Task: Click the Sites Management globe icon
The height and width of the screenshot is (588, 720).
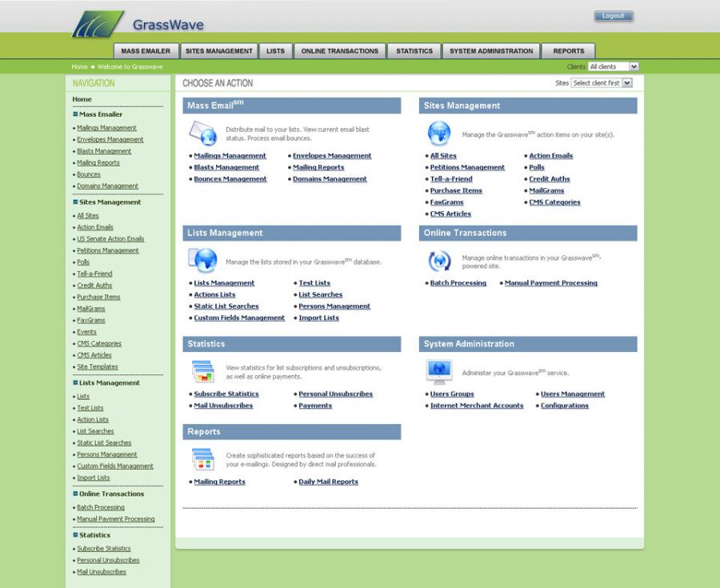Action: (439, 133)
